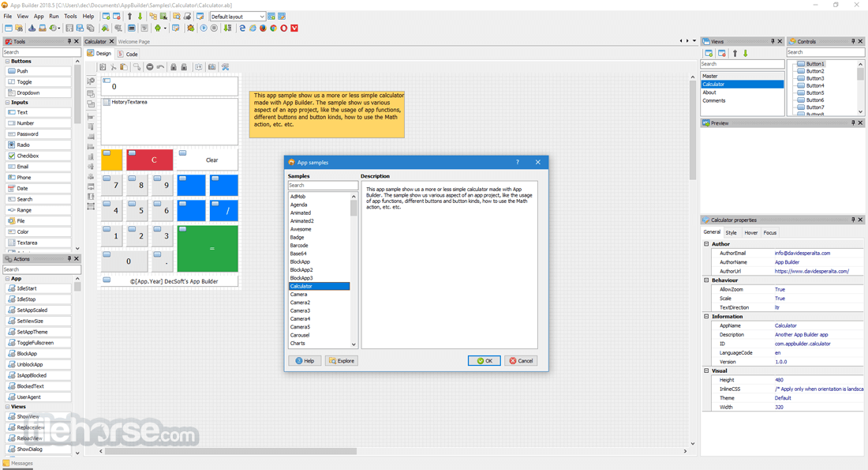
Task: Open the Welcome Page tab
Action: [134, 42]
